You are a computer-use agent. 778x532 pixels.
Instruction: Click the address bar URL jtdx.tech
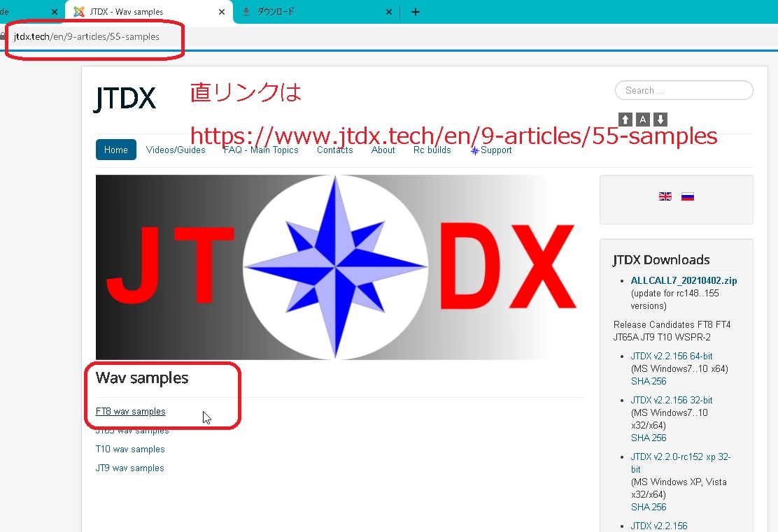[86, 36]
